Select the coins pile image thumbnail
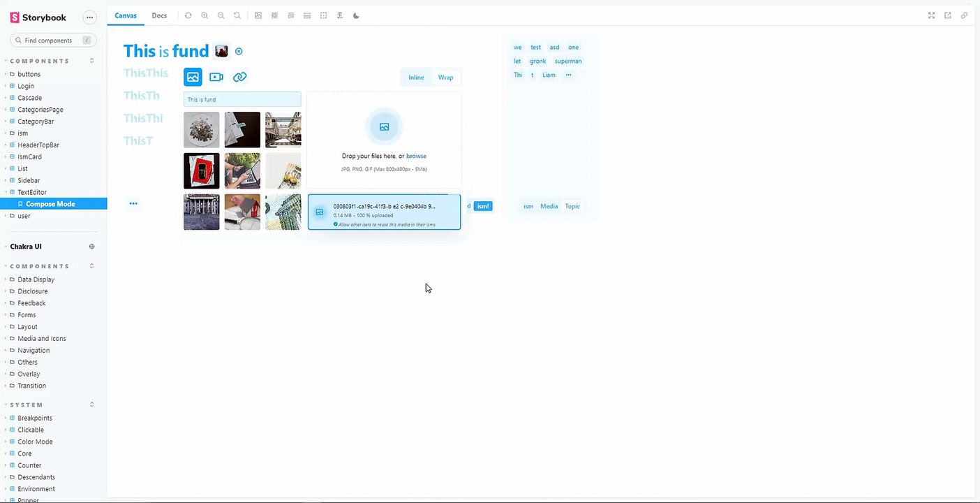The image size is (980, 503). point(202,130)
